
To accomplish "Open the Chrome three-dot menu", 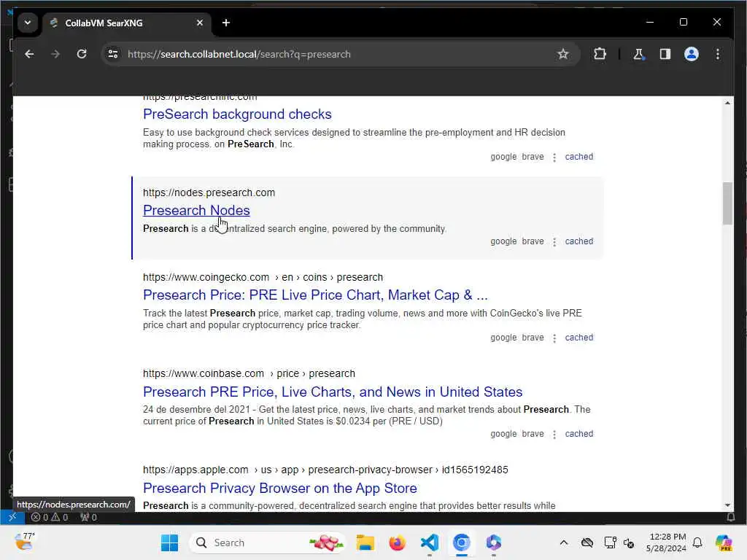I will click(x=718, y=54).
